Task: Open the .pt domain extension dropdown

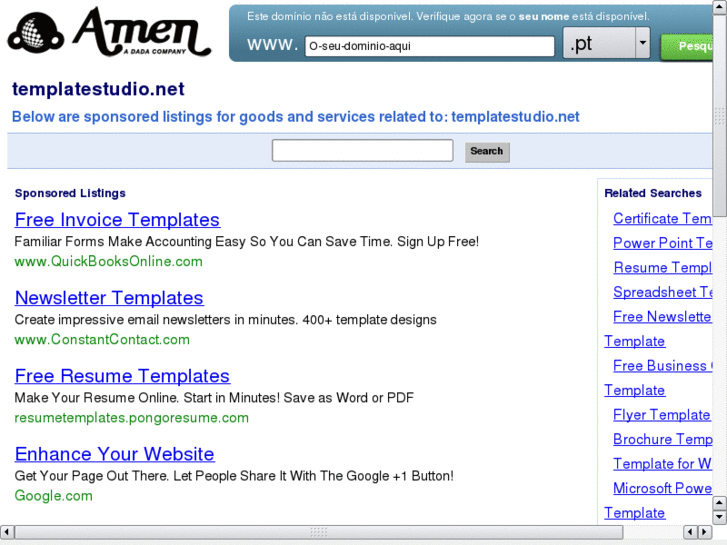Action: [606, 43]
